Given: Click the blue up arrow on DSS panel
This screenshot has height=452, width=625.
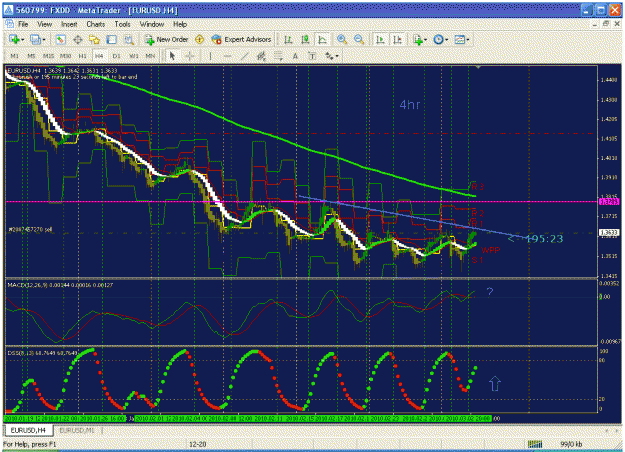Looking at the screenshot, I should 494,383.
